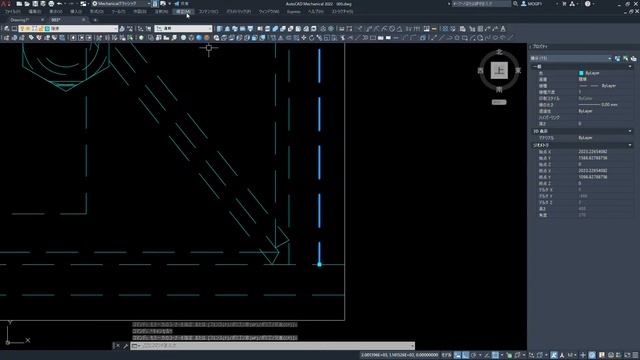Open the ファイル(F) menu
Image resolution: width=640 pixels, height=360 pixels.
[13, 12]
